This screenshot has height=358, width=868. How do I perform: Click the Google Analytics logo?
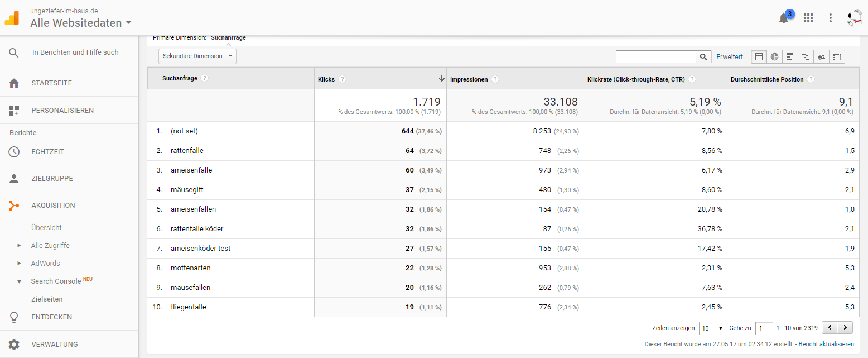click(12, 18)
